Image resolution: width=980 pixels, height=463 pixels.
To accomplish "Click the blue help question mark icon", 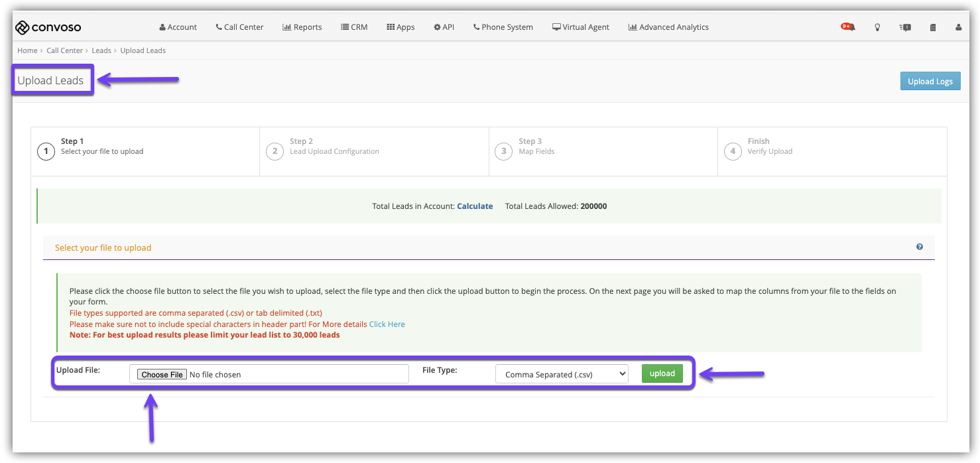I will (x=920, y=247).
